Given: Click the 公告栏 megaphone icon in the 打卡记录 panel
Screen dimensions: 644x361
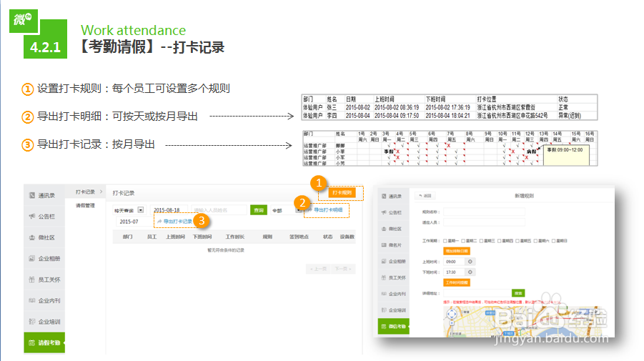Looking at the screenshot, I should [x=32, y=217].
